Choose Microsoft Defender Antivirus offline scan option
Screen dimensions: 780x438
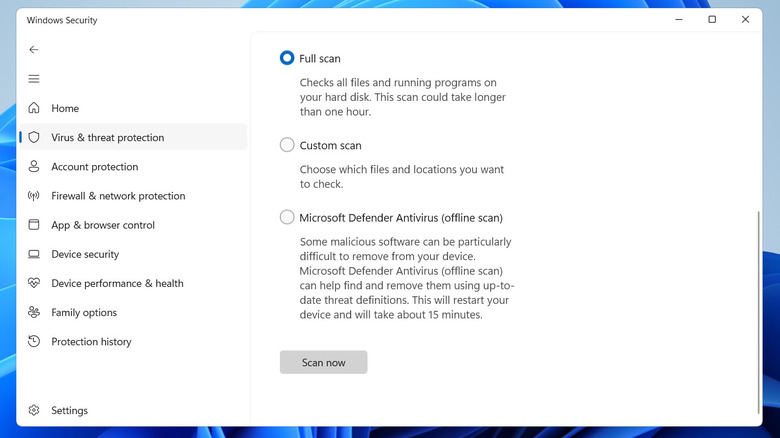tap(287, 217)
